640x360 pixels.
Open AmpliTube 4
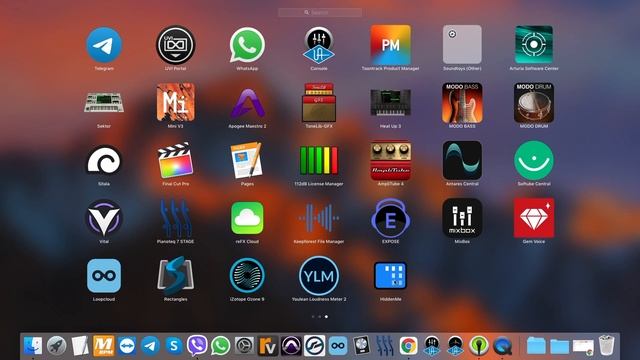pyautogui.click(x=391, y=160)
